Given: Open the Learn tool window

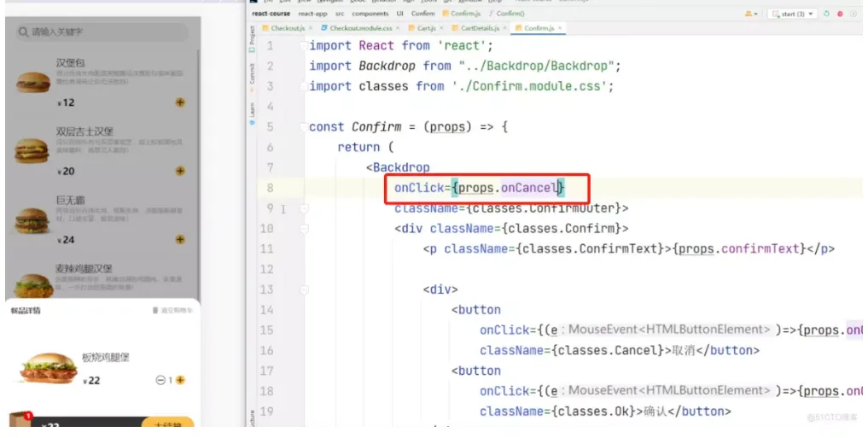Looking at the screenshot, I should [x=252, y=114].
